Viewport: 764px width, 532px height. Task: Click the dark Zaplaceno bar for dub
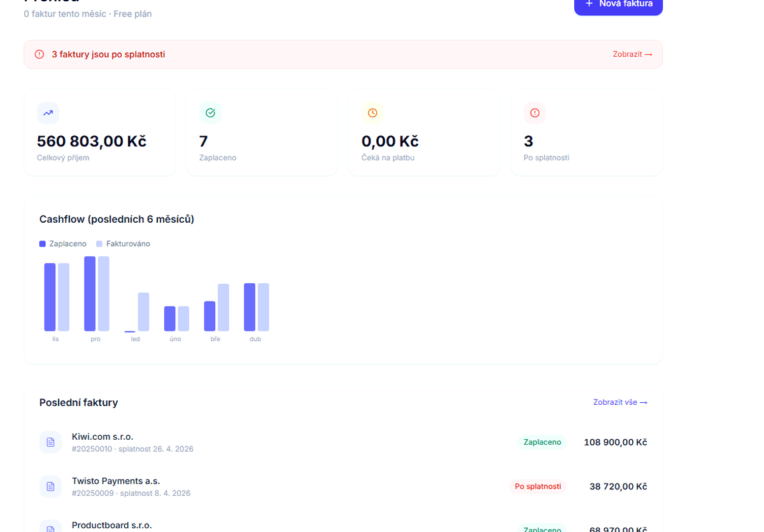click(250, 307)
